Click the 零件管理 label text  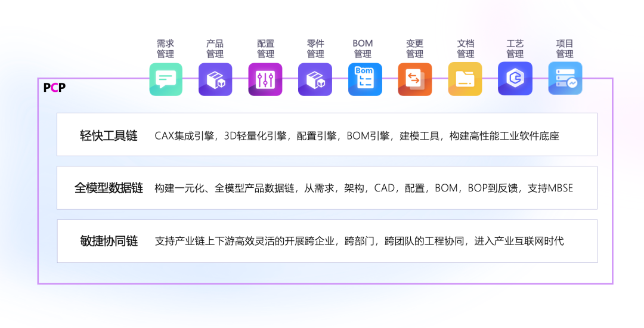pyautogui.click(x=315, y=48)
